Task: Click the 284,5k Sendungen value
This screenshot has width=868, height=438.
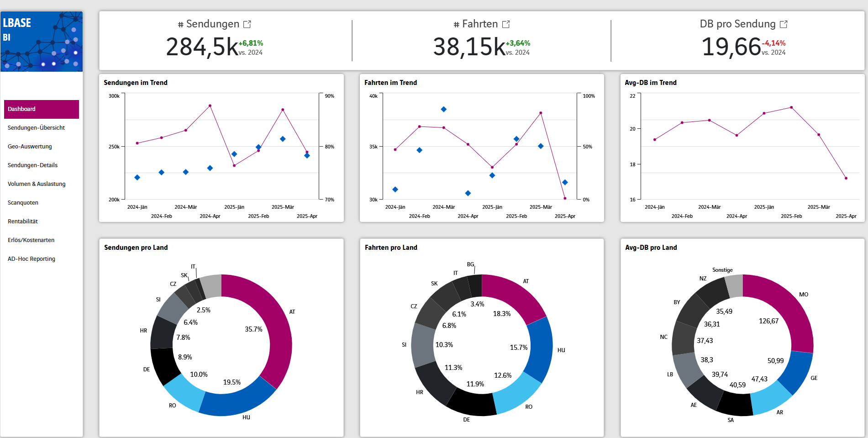Action: click(x=202, y=47)
